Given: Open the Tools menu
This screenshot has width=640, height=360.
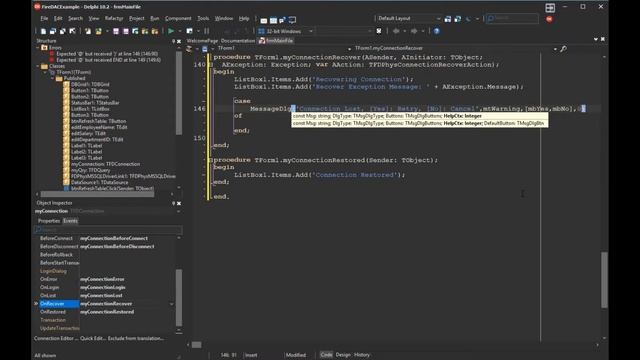Looking at the screenshot, I should (203, 18).
